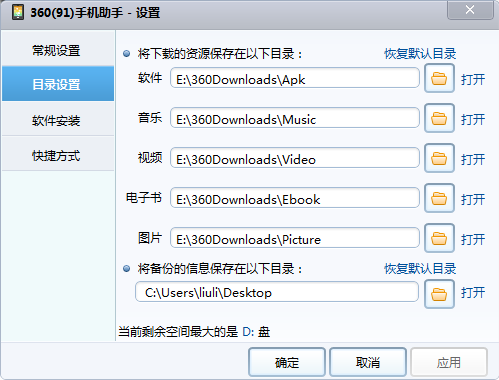The width and height of the screenshot is (499, 380).
Task: Close the settings dialog window
Action: point(470,10)
